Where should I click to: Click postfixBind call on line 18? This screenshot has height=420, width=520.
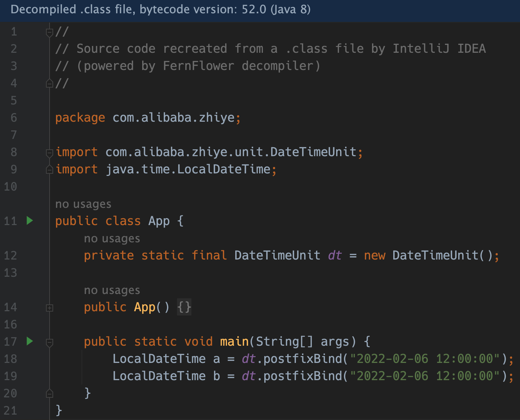(303, 359)
